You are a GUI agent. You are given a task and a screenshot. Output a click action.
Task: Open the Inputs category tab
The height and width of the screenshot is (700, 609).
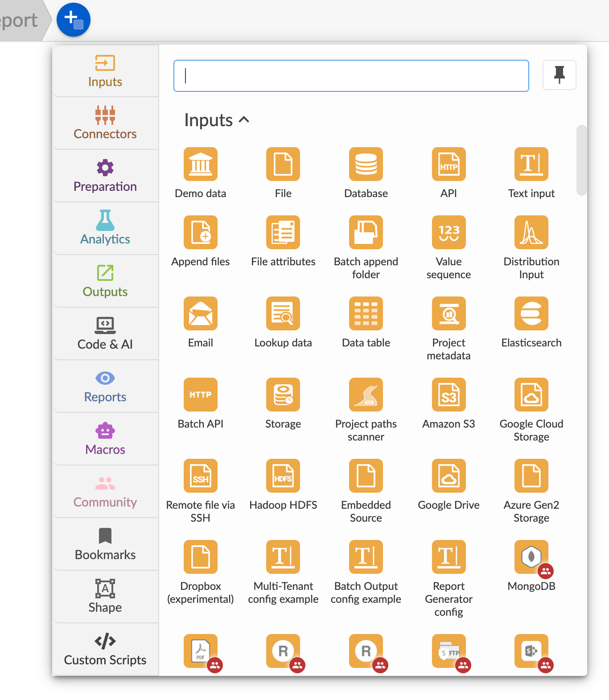click(x=105, y=71)
